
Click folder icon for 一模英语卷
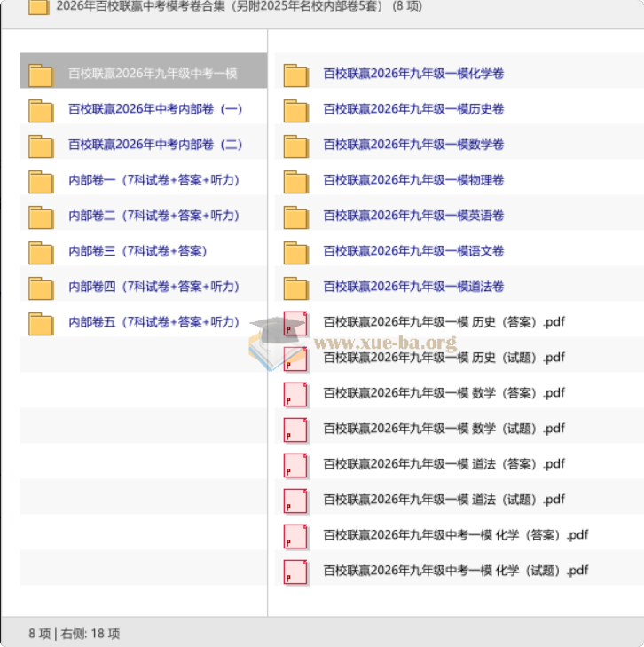tap(295, 217)
